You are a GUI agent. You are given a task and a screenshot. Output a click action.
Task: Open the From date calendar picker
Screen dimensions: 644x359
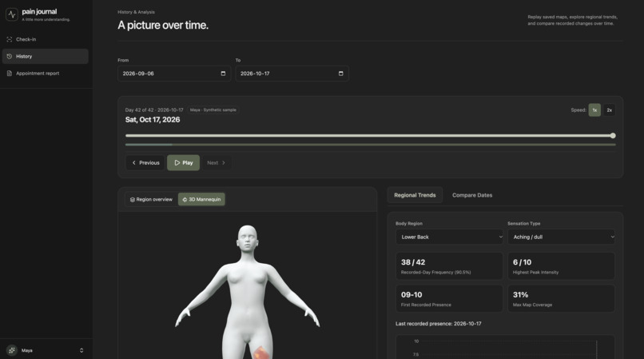(223, 74)
